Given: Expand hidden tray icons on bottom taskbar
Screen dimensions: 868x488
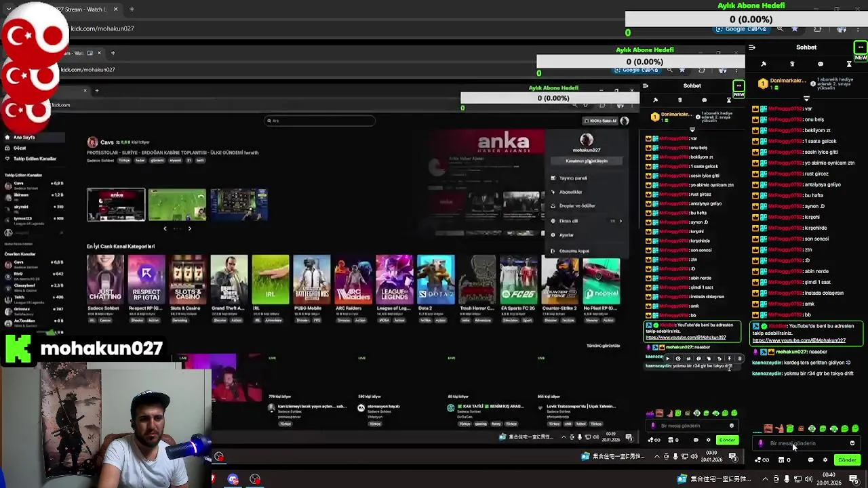Looking at the screenshot, I should 767,479.
